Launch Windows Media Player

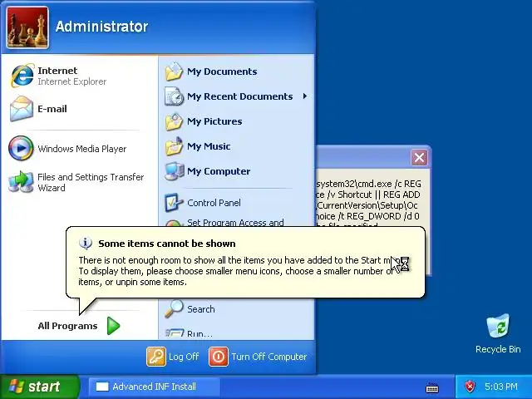pyautogui.click(x=80, y=149)
